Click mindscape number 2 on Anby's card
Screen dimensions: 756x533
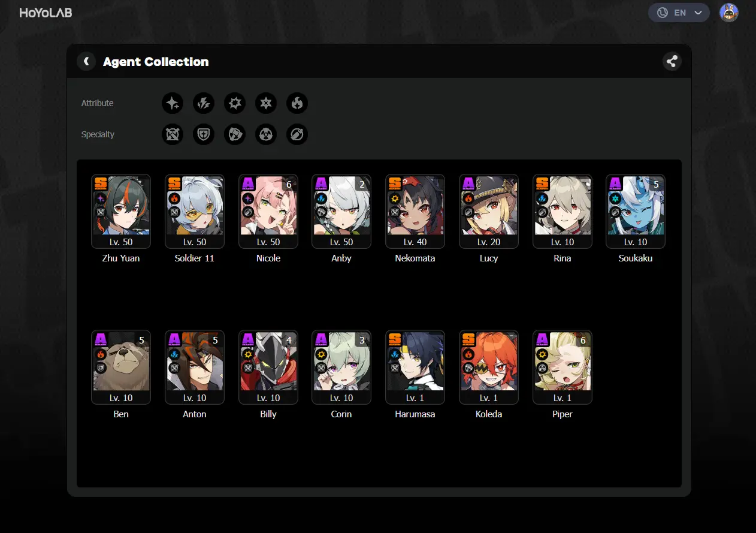click(362, 184)
